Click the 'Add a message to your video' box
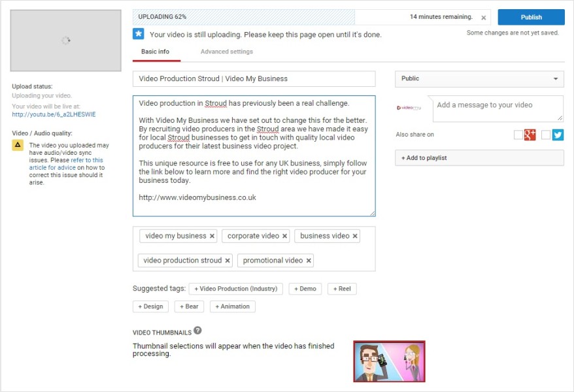The image size is (574, 392). click(x=498, y=108)
